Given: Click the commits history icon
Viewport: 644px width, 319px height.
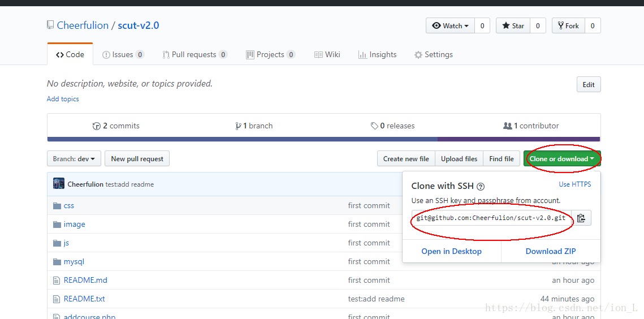Looking at the screenshot, I should (x=97, y=126).
